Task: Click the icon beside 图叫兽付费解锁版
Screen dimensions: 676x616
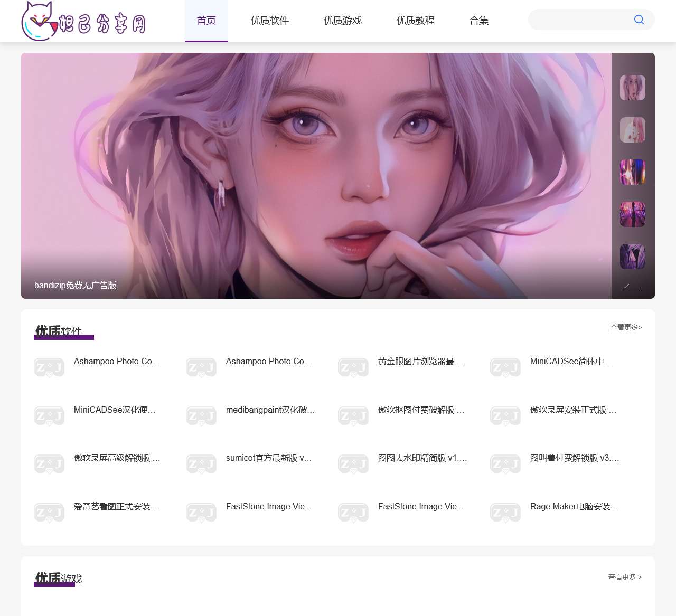Action: 505,464
